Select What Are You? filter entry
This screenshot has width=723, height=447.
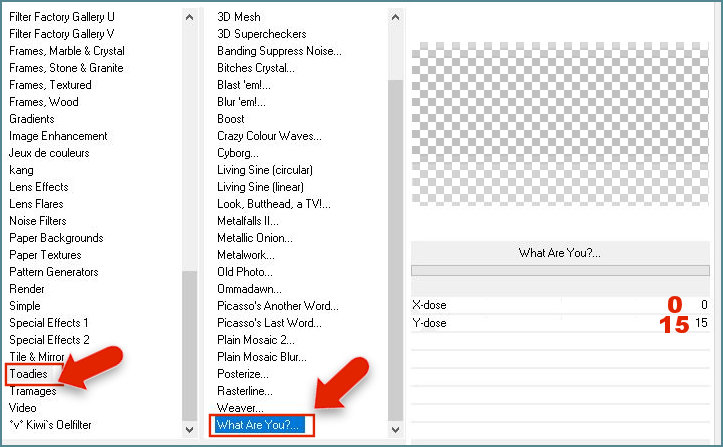[x=259, y=425]
